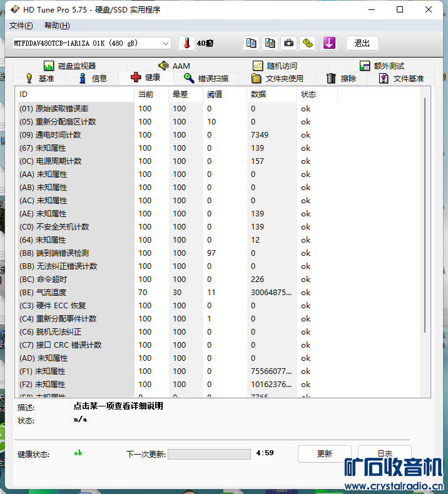The height and width of the screenshot is (494, 448).
Task: Select the (01) 原始读取错误率 row
Action: (x=218, y=109)
